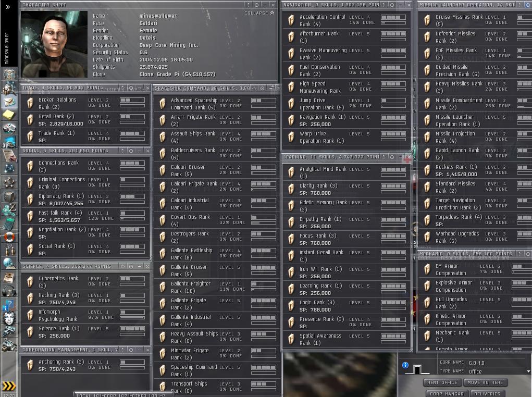Select the Jump Drive Operation skill row
Screen dimensions: 532x397
[347, 104]
